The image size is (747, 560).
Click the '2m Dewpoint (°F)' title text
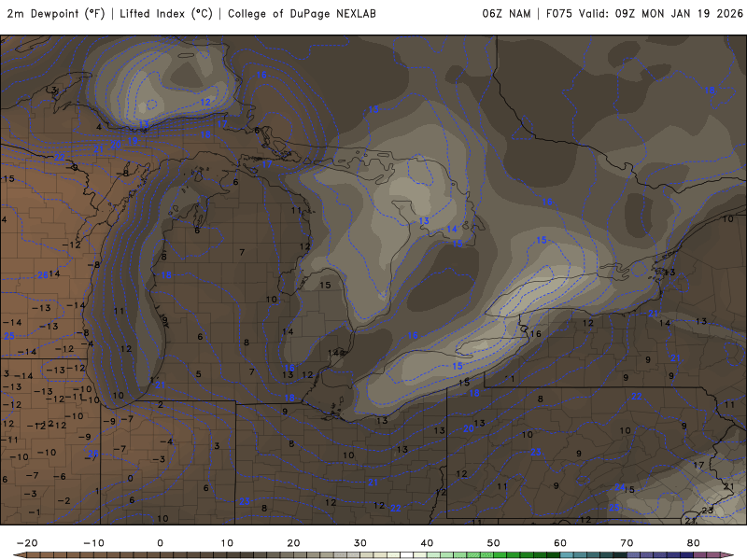pyautogui.click(x=56, y=14)
